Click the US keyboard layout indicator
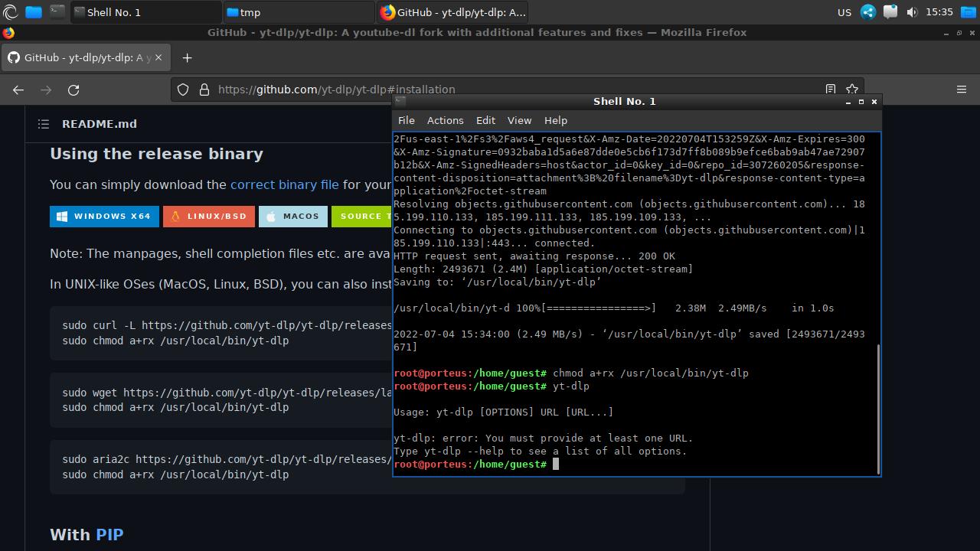The width and height of the screenshot is (980, 551). click(x=844, y=12)
